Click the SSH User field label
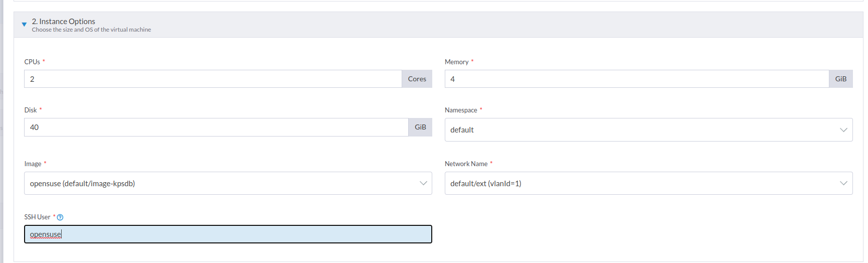This screenshot has height=263, width=868. (x=37, y=217)
